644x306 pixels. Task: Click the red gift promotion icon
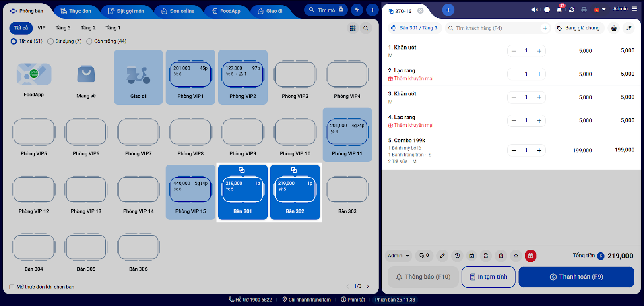[530, 256]
